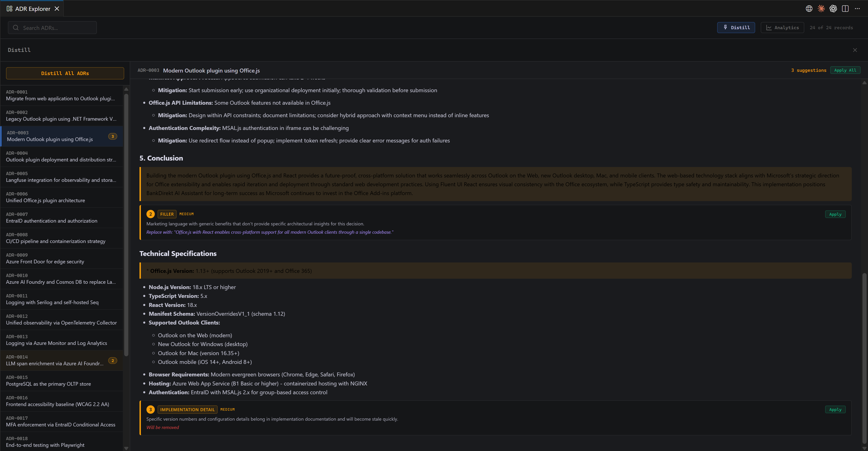Image resolution: width=868 pixels, height=451 pixels.
Task: Focus the Search ADRs input field
Action: (52, 28)
